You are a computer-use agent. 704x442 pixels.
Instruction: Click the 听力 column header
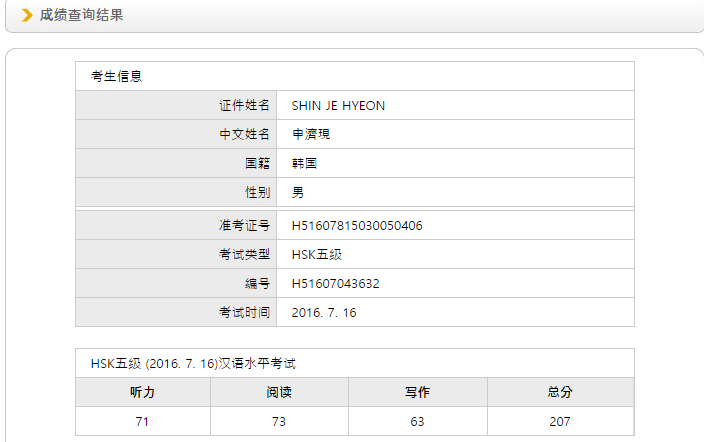[x=143, y=392]
